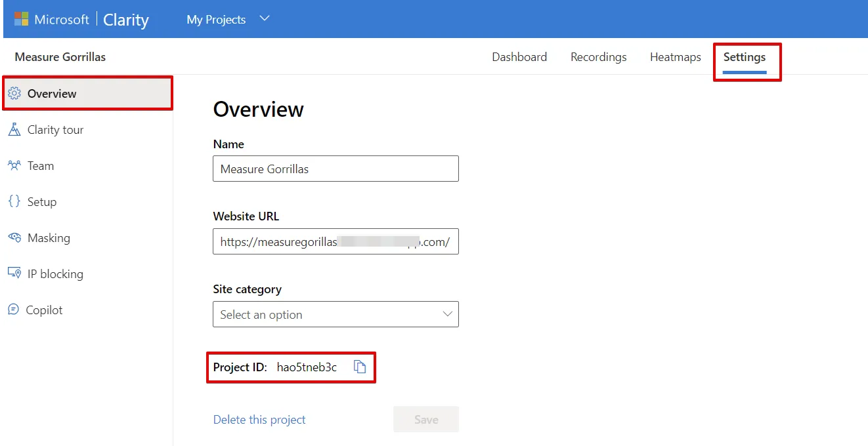Click the Team people icon
Image resolution: width=868 pixels, height=446 pixels.
pyautogui.click(x=14, y=165)
